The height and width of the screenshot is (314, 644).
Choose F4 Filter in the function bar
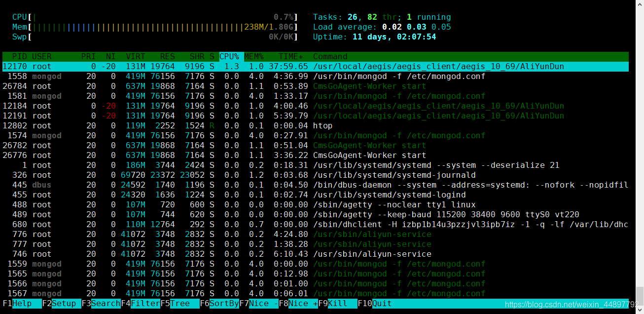tap(141, 304)
